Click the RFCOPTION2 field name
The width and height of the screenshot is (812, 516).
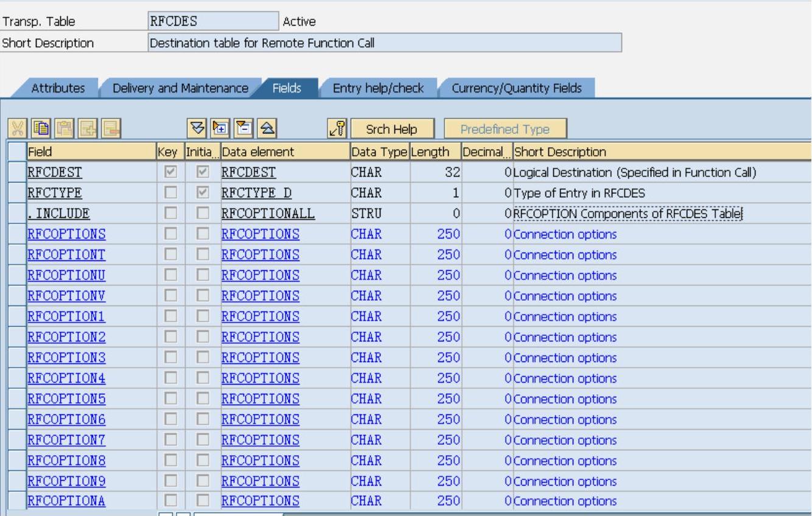click(x=66, y=337)
